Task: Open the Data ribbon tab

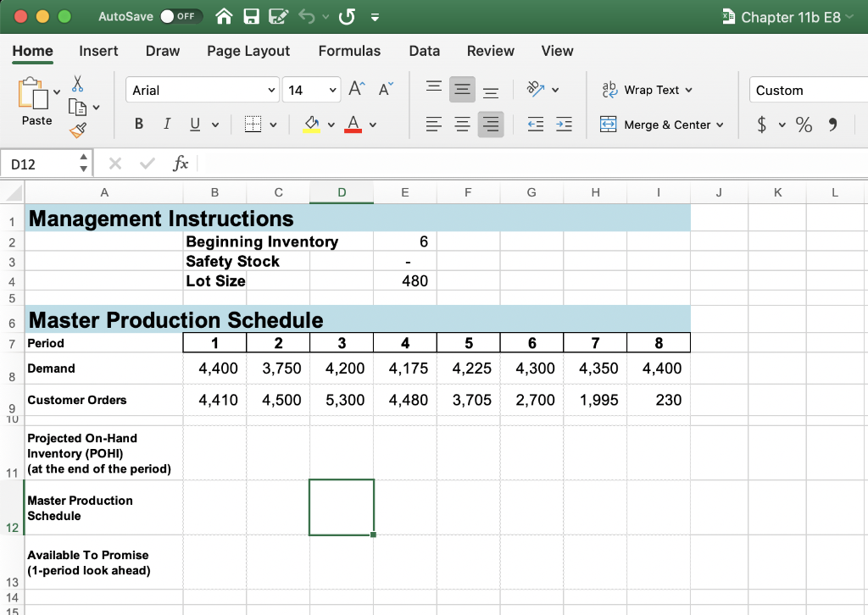Action: click(x=424, y=51)
